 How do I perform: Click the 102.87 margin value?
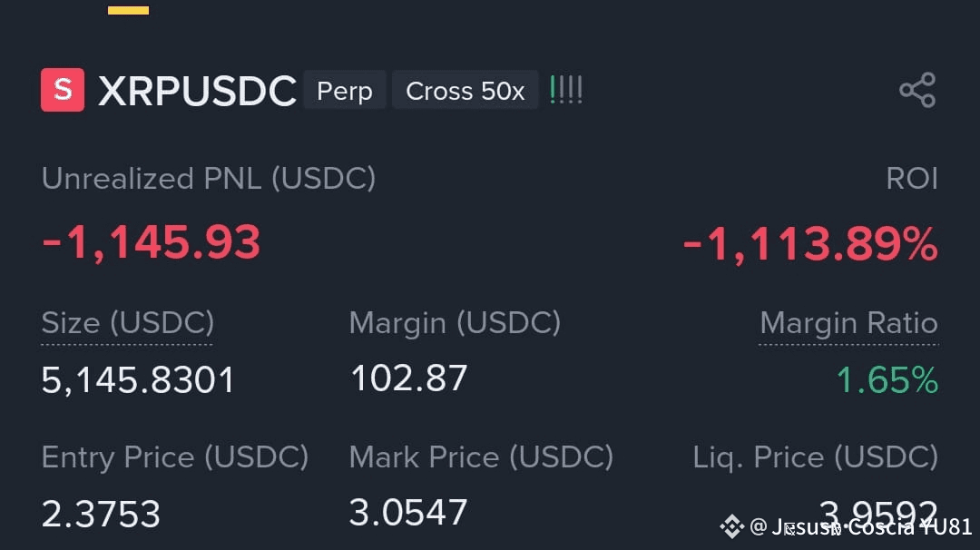[408, 378]
